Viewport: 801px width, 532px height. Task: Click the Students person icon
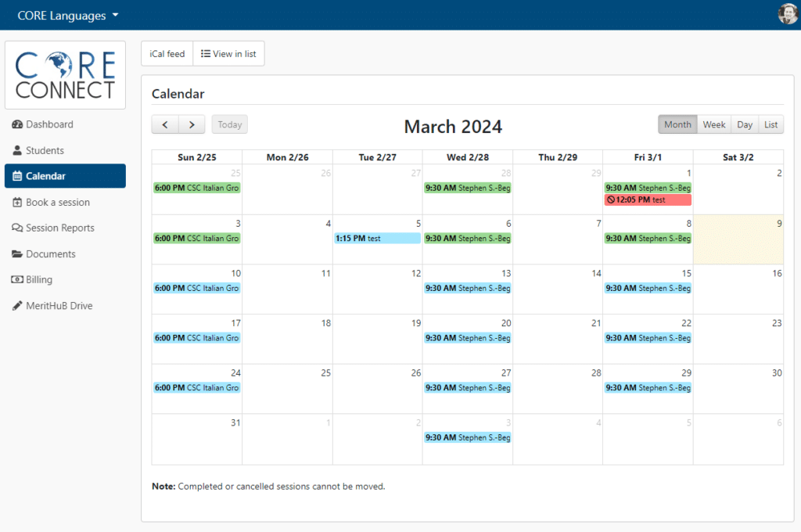click(17, 150)
